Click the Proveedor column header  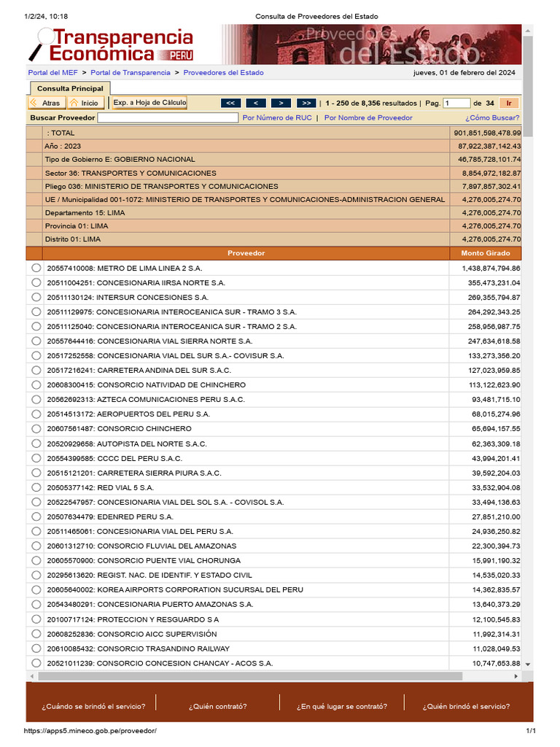246,253
